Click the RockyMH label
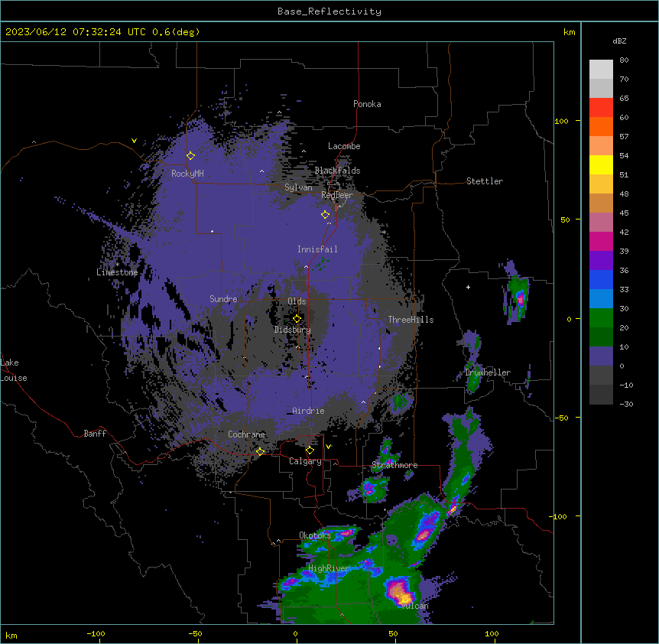This screenshot has width=659, height=644. 187,174
